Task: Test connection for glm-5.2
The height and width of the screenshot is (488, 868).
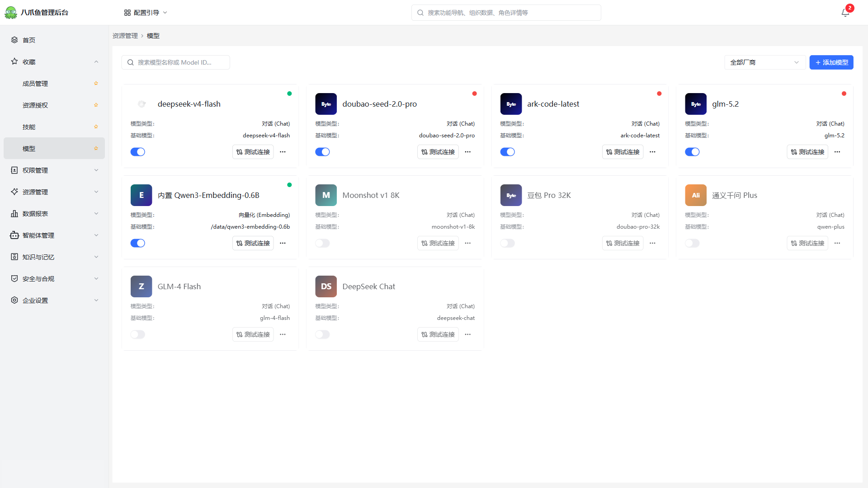Action: pyautogui.click(x=807, y=152)
